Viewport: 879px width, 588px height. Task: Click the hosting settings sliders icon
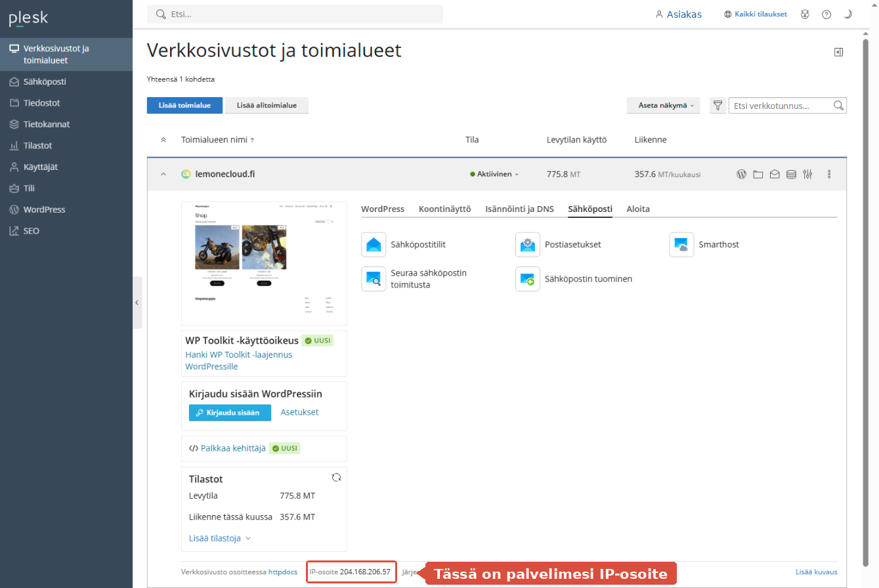coord(807,174)
